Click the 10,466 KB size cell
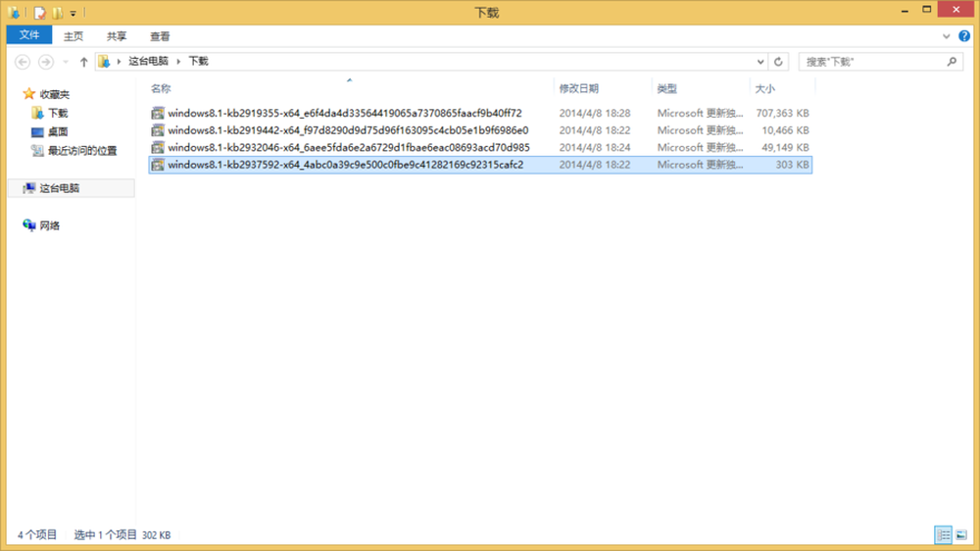 (785, 130)
